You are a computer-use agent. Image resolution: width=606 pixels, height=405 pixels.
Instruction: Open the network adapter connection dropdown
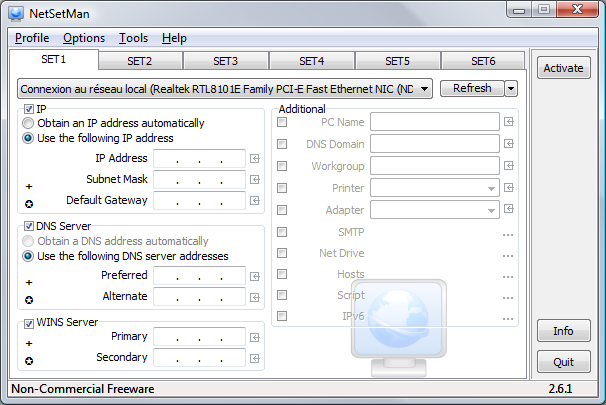[x=225, y=89]
